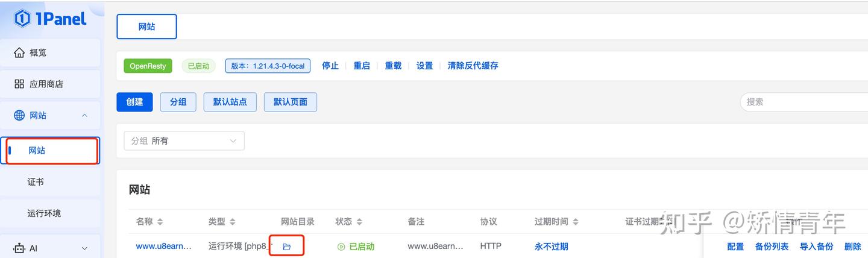Viewport: 868px width, 258px height.
Task: Click the AI robot icon in sidebar
Action: [x=19, y=248]
